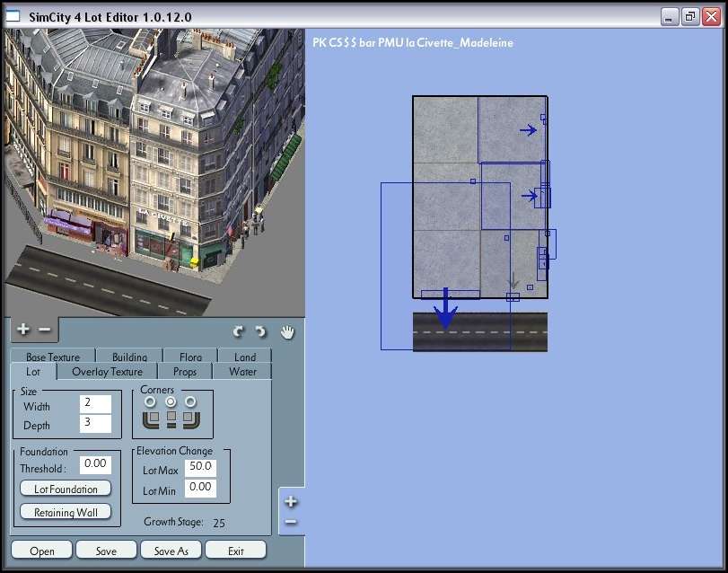Viewport: 728px width, 573px height.
Task: Click the Save As button
Action: click(x=171, y=551)
